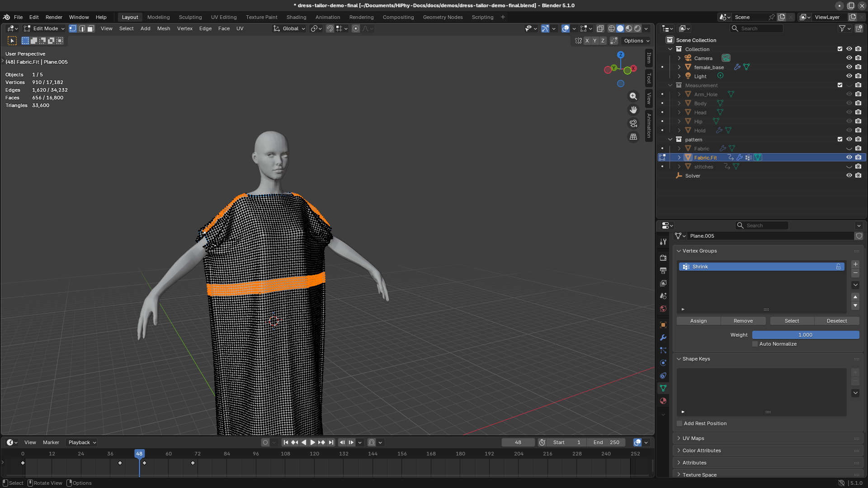Viewport: 868px width, 488px height.
Task: Toggle camera view icon in viewport
Action: (633, 123)
